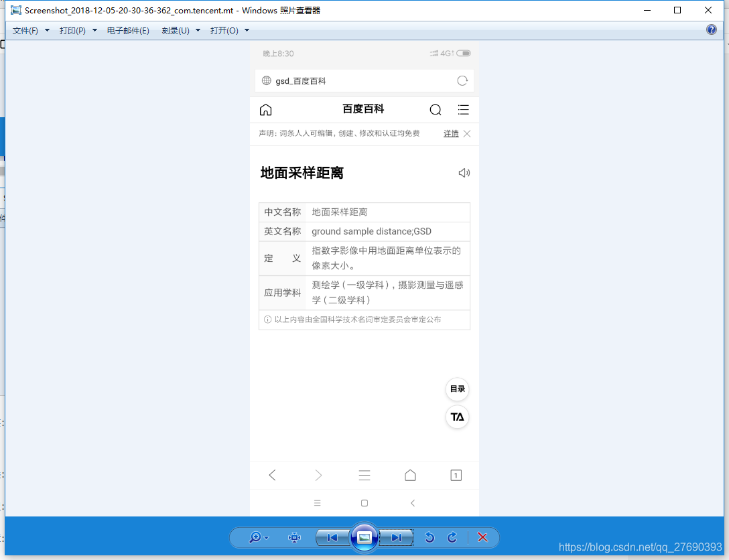Go to the next photo
The image size is (729, 560).
coord(396,538)
